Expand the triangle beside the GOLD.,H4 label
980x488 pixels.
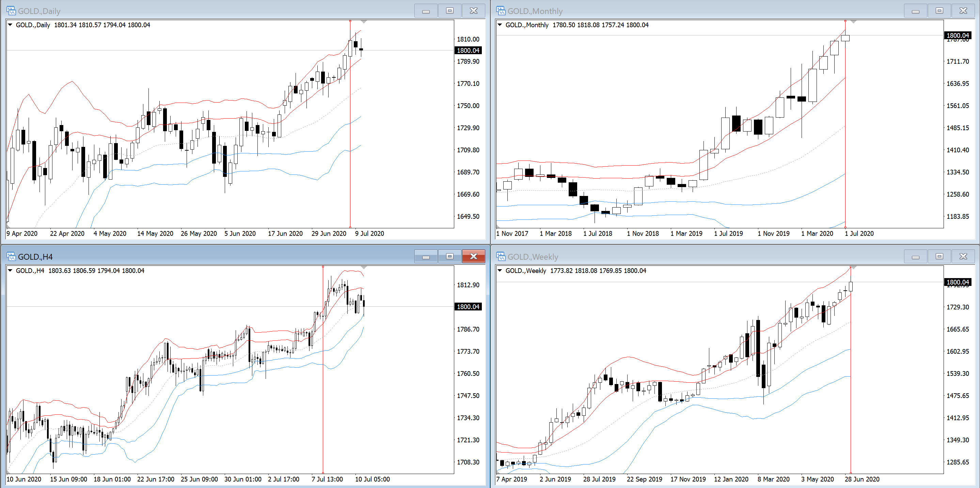[x=10, y=270]
